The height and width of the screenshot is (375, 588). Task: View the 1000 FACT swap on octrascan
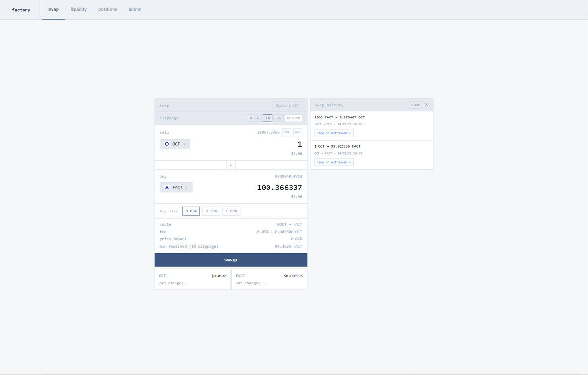pos(334,133)
